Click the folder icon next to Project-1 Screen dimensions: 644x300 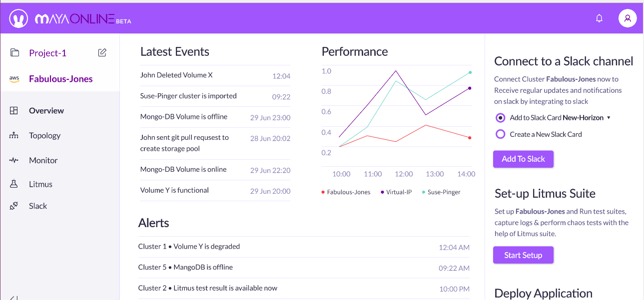(14, 53)
